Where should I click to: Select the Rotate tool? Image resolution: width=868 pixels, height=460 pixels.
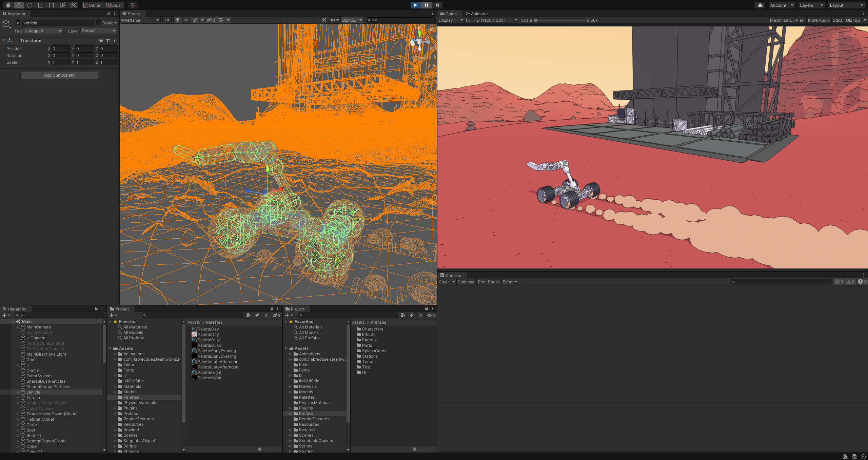[x=30, y=5]
